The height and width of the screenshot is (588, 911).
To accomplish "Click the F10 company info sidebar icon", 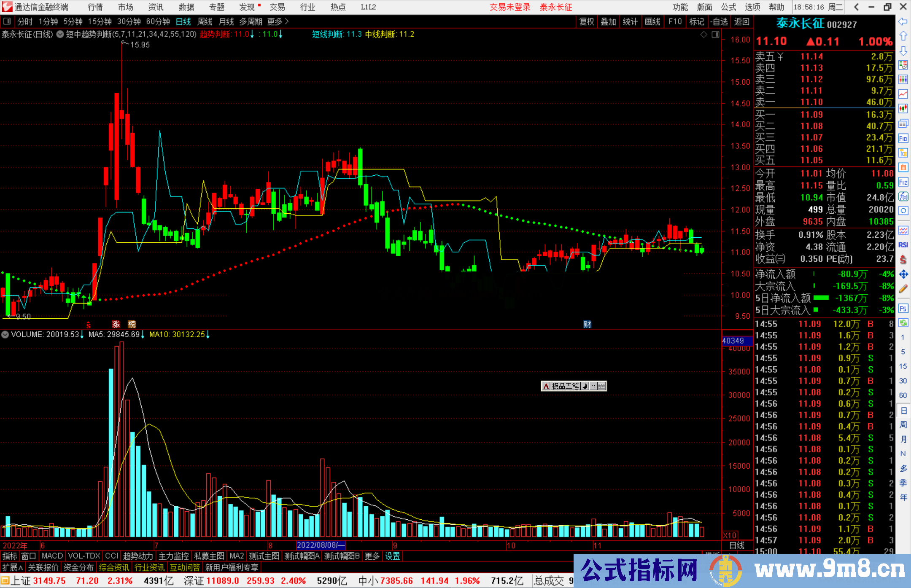I will coord(903,139).
